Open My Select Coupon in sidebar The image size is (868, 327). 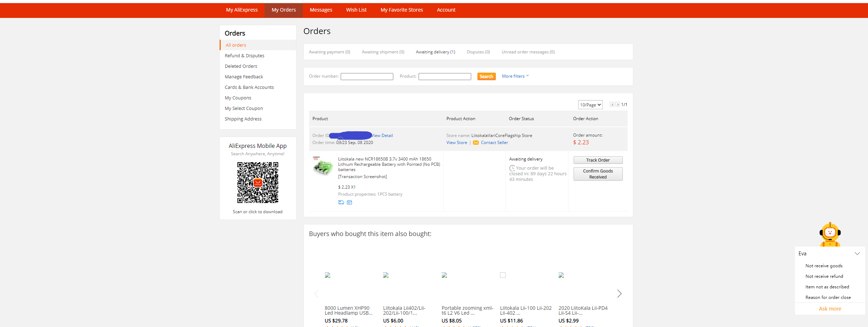click(244, 108)
